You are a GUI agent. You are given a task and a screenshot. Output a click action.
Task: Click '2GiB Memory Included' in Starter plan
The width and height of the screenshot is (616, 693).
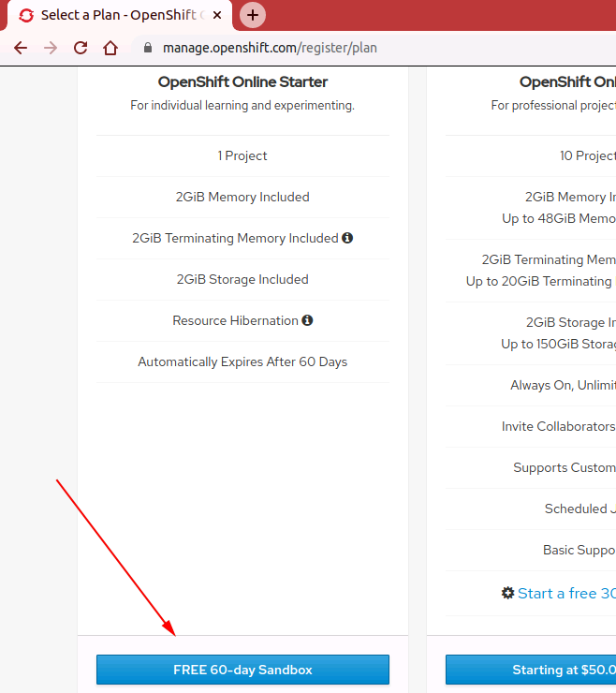point(242,197)
